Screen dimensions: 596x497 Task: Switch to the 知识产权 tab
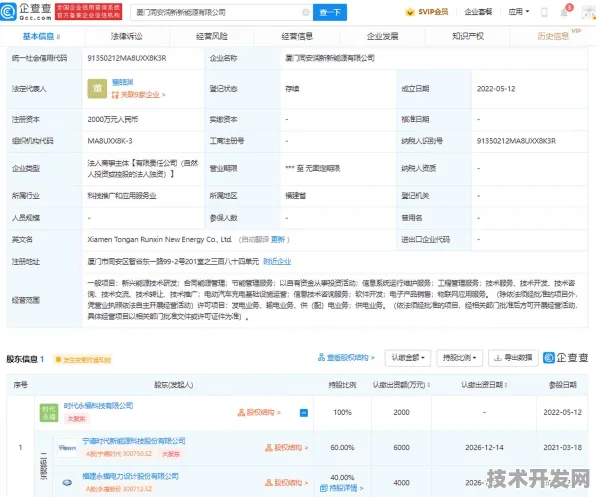[x=468, y=36]
